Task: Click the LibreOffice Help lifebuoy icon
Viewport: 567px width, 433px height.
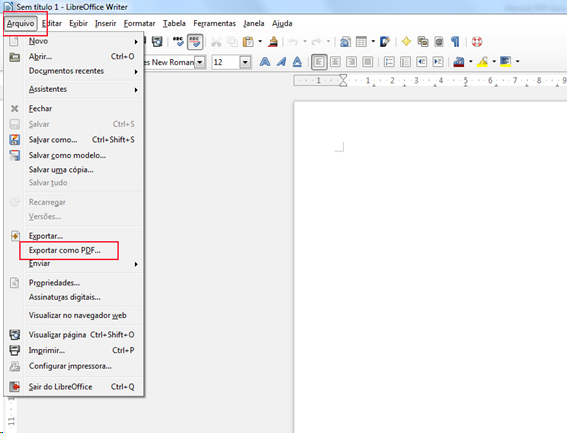Action: tap(477, 42)
